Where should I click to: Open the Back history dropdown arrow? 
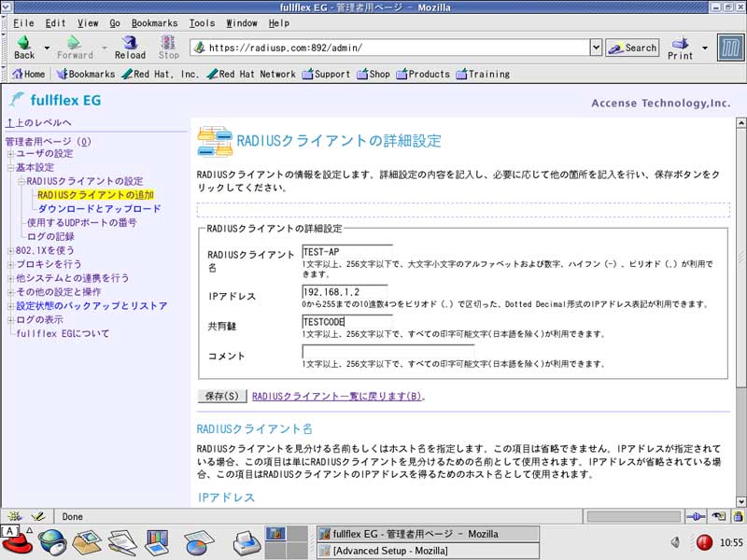tap(47, 48)
